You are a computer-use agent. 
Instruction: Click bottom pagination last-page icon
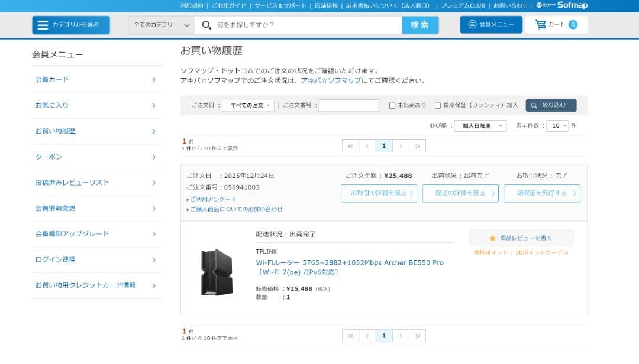coord(417,336)
